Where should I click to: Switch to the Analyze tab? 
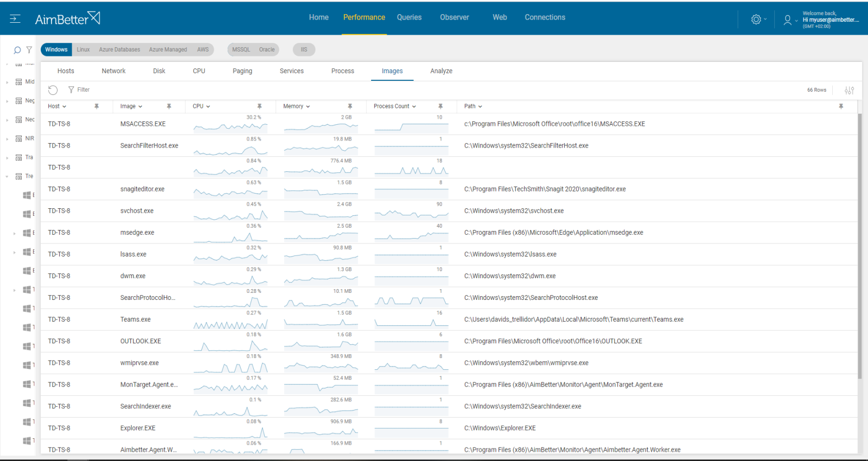click(x=441, y=71)
